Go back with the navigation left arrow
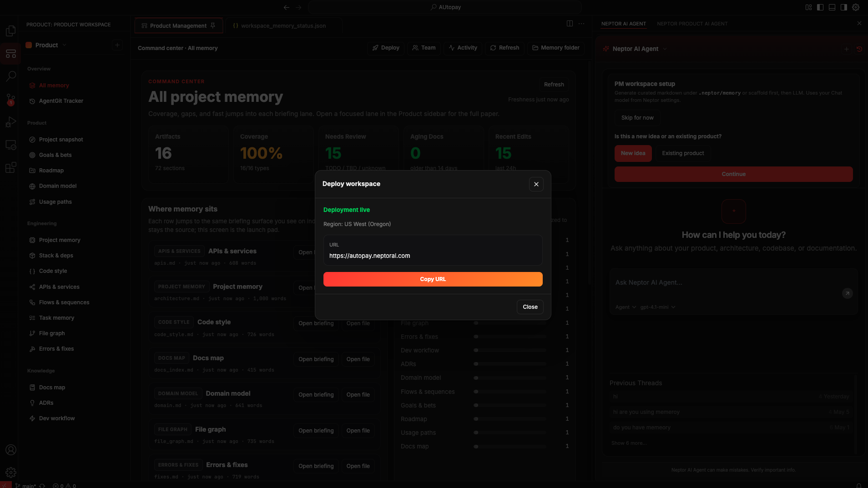Image resolution: width=868 pixels, height=488 pixels. (286, 7)
